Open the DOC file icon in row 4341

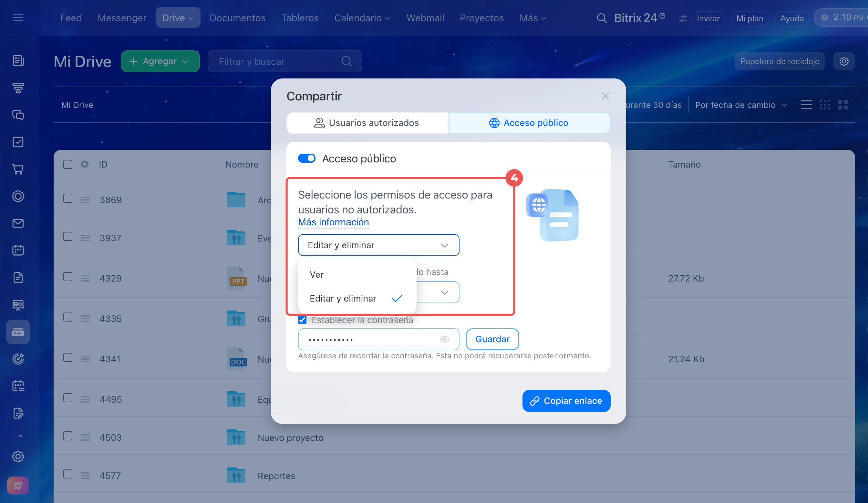tap(237, 358)
